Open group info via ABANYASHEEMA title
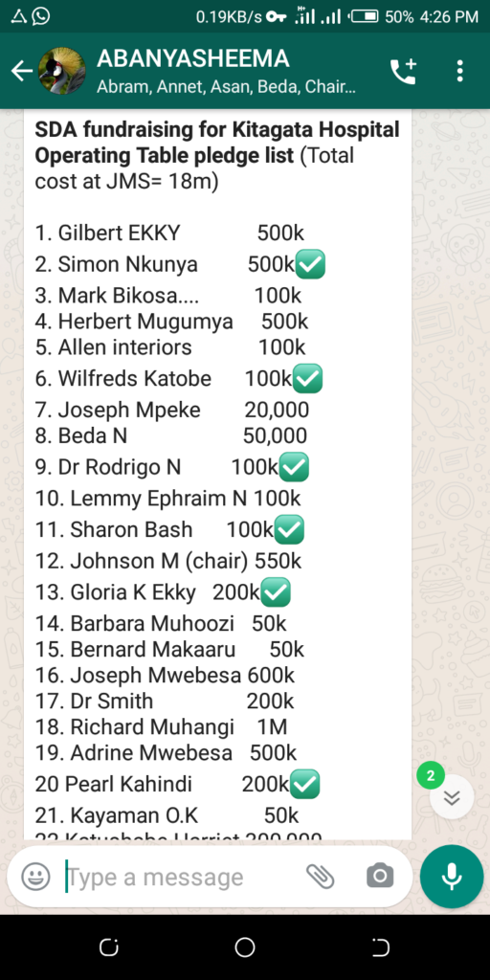 click(x=193, y=58)
